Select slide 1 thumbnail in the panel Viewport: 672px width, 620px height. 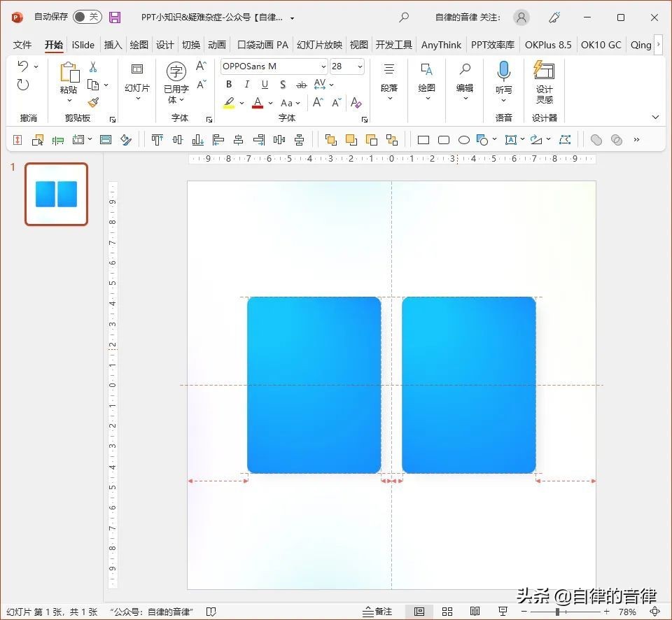[57, 194]
